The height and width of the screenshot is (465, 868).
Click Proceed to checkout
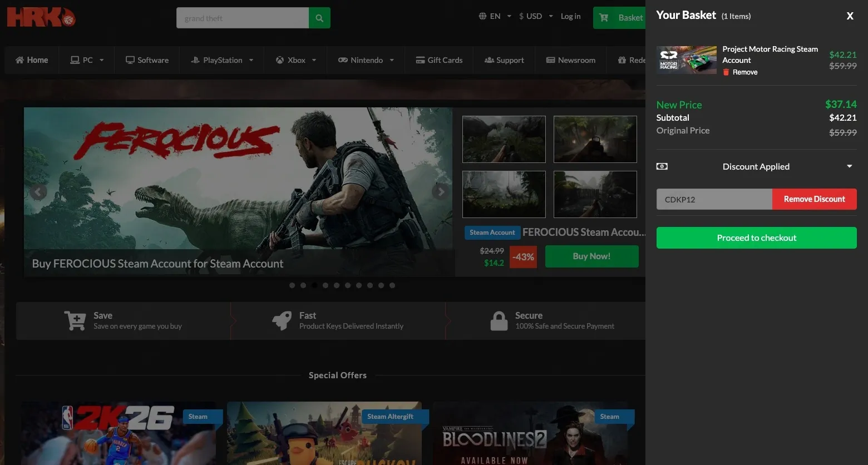click(x=757, y=238)
